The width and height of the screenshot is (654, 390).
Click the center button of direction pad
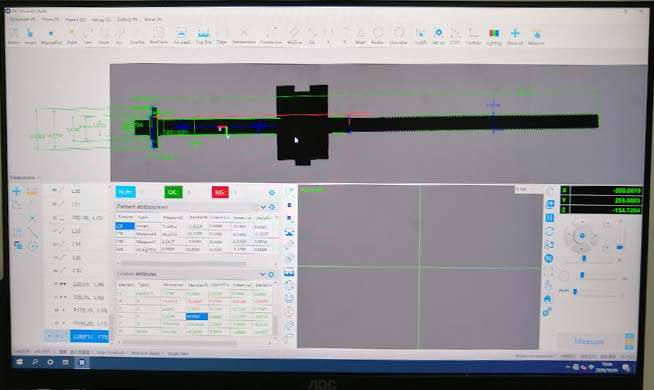coord(582,236)
